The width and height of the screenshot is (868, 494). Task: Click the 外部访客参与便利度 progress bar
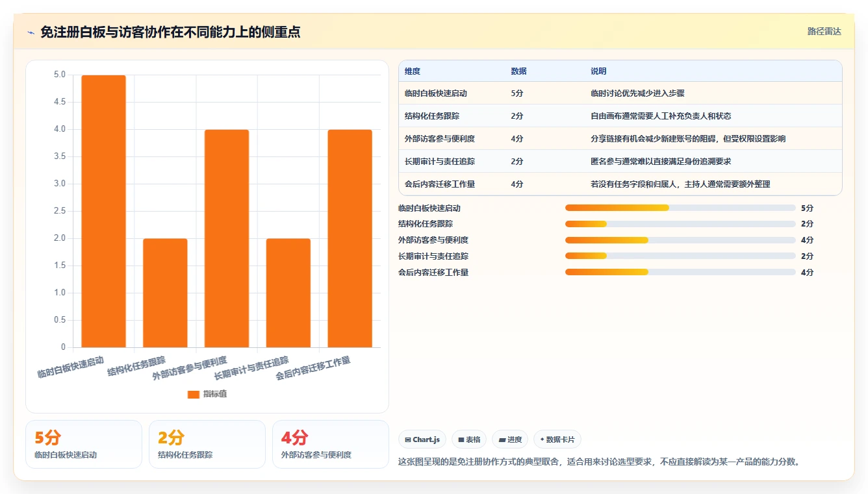pyautogui.click(x=680, y=240)
